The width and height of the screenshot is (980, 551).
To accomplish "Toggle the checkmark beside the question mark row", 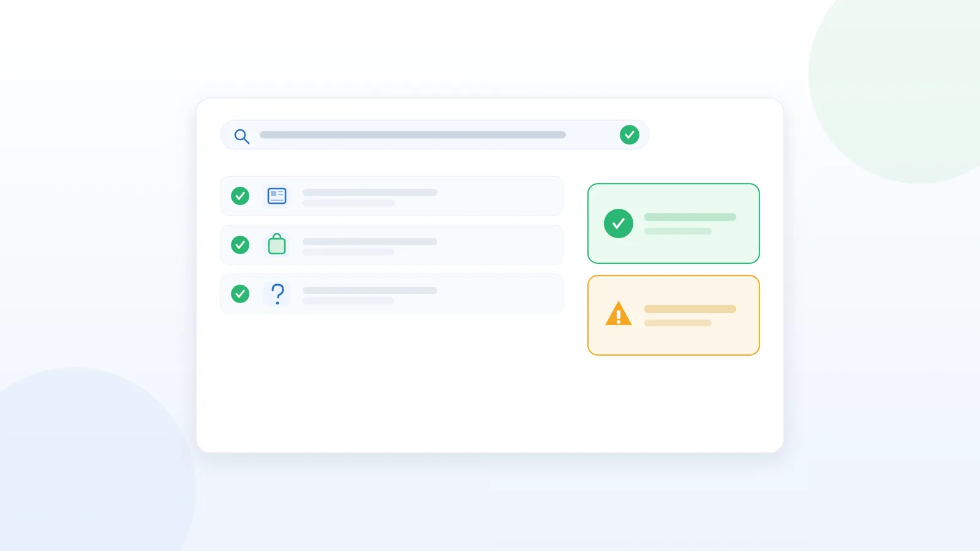I will click(240, 294).
